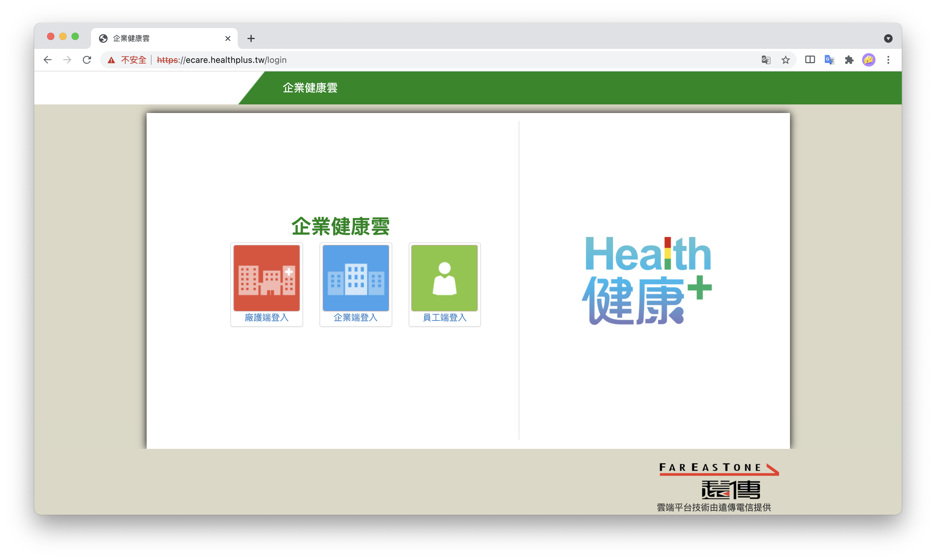The width and height of the screenshot is (936, 560).
Task: Click the FarEasTone 遠傳 logo
Action: [x=719, y=481]
